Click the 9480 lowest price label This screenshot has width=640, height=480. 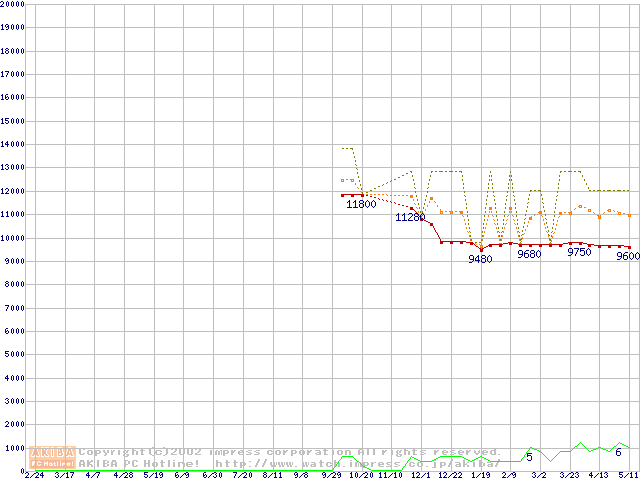click(x=480, y=259)
